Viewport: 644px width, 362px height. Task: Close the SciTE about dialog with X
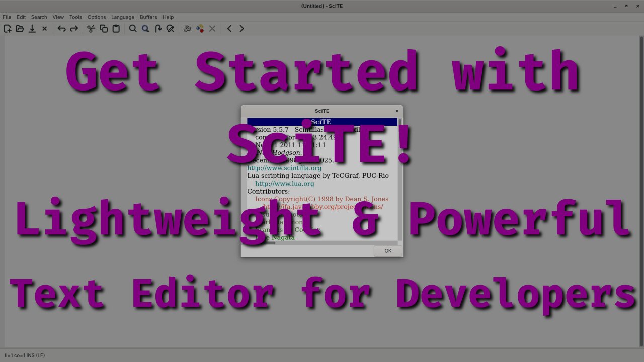tap(397, 111)
